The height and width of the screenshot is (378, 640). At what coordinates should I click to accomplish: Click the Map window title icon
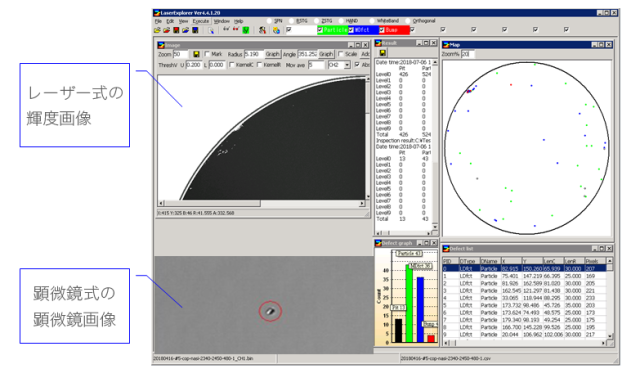446,44
